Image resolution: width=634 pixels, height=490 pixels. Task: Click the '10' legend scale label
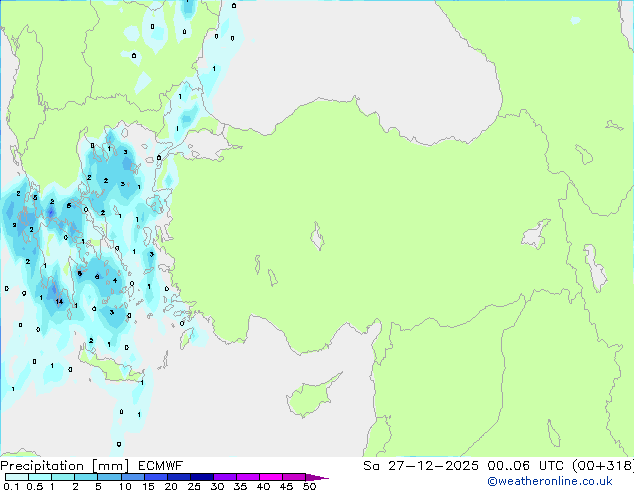tap(125, 486)
